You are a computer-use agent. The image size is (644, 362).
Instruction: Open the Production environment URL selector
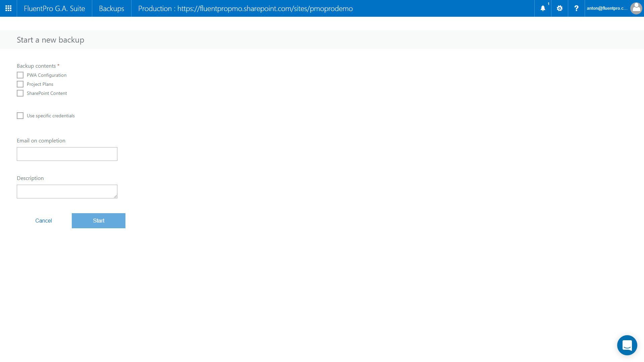click(x=245, y=8)
